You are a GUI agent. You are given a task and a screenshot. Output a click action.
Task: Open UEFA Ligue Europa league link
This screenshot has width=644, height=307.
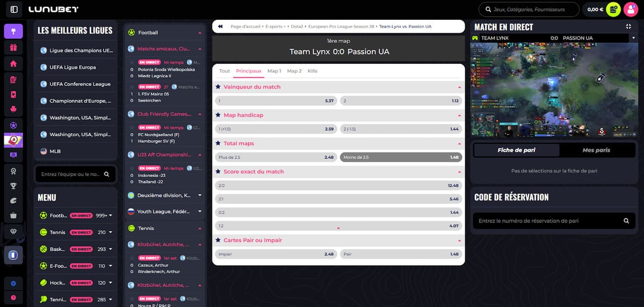pyautogui.click(x=72, y=68)
